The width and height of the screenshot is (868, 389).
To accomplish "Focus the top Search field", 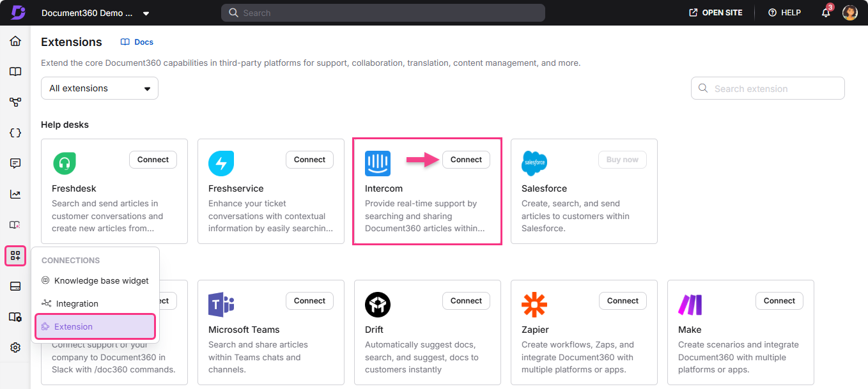I will pos(383,13).
